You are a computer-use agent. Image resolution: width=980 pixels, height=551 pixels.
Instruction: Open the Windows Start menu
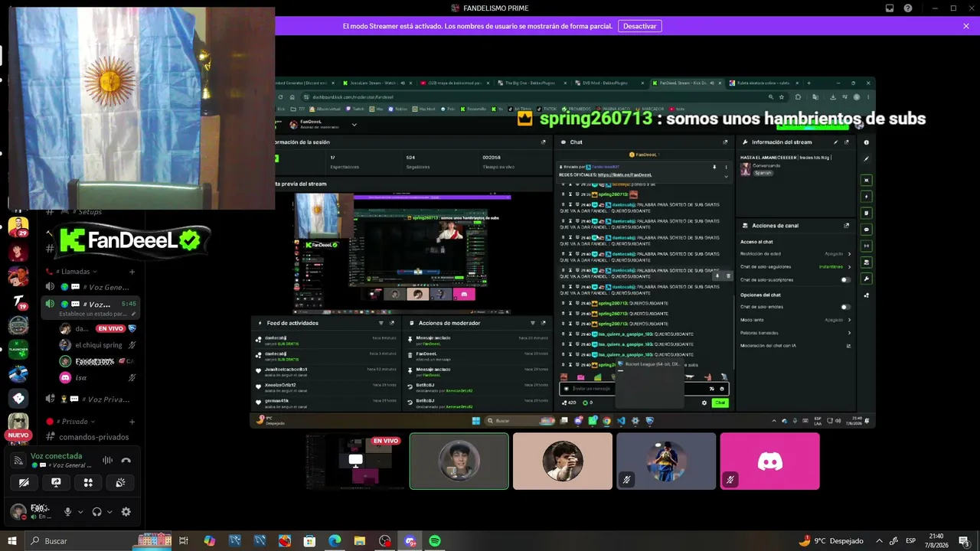click(12, 541)
